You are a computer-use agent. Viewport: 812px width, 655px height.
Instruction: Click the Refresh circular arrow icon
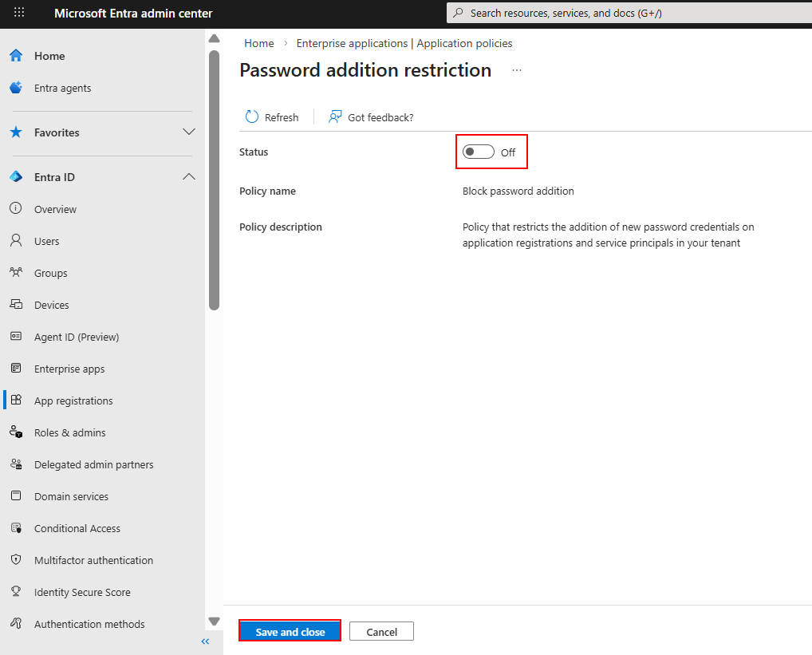point(252,117)
